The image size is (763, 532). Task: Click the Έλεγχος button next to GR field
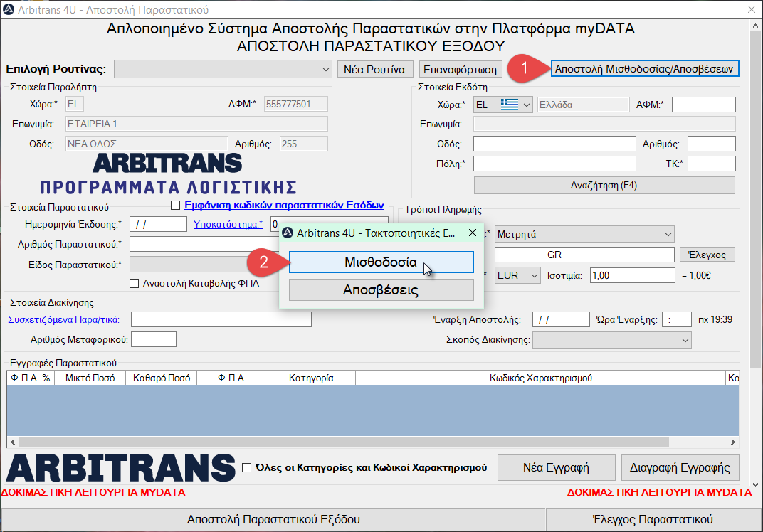click(x=707, y=255)
